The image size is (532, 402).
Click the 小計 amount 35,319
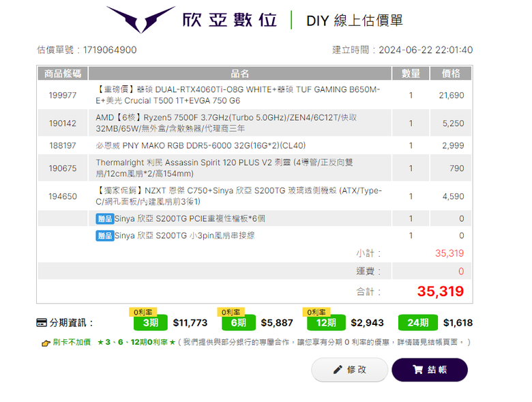(x=449, y=253)
